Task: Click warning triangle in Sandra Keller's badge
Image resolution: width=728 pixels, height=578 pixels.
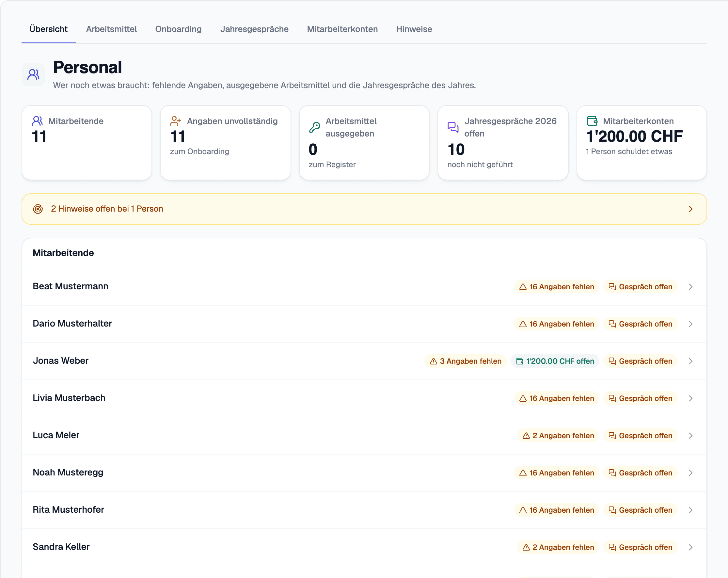Action: [526, 547]
